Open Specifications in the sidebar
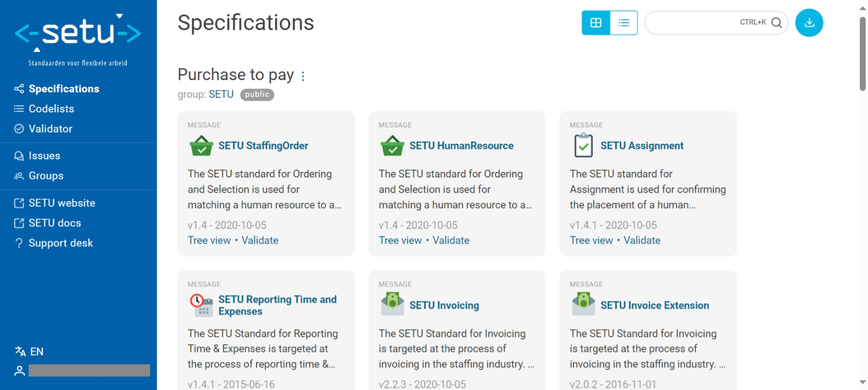 pyautogui.click(x=64, y=88)
